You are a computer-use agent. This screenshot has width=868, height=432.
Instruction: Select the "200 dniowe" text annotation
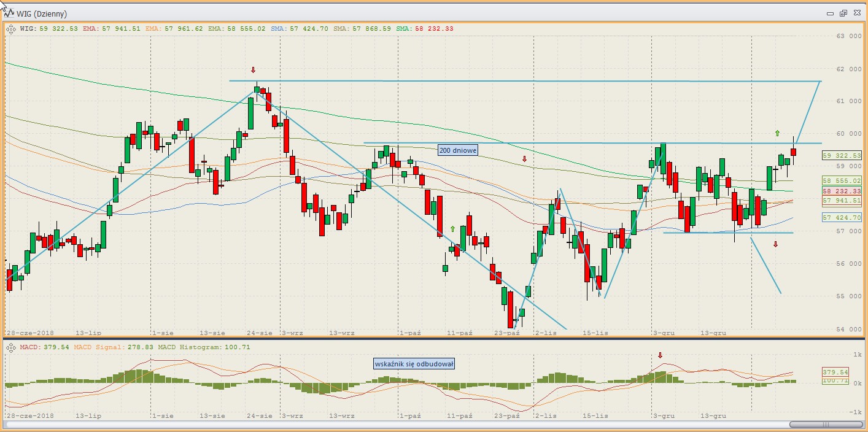pos(457,150)
